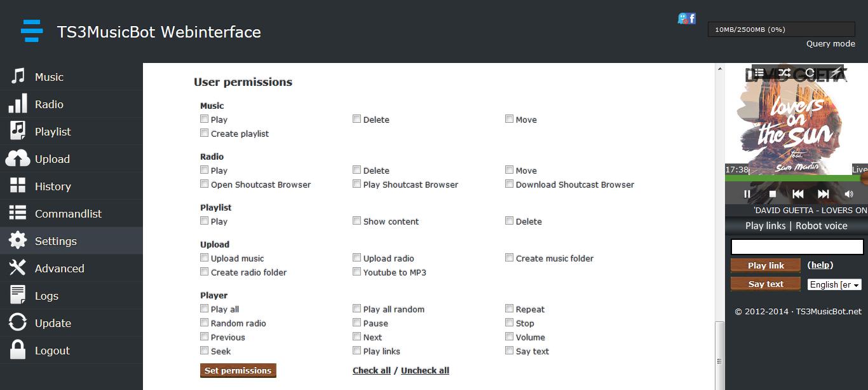Click the play link text input field
Image resolution: width=868 pixels, height=390 pixels.
tap(797, 247)
